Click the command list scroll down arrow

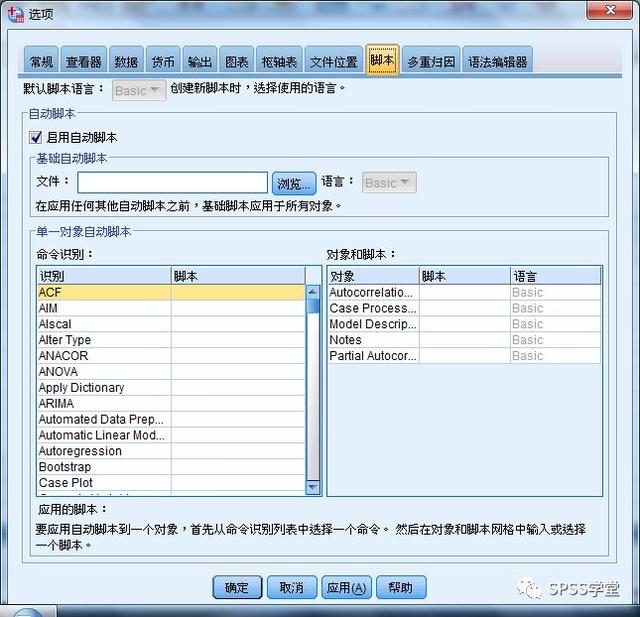tap(313, 487)
